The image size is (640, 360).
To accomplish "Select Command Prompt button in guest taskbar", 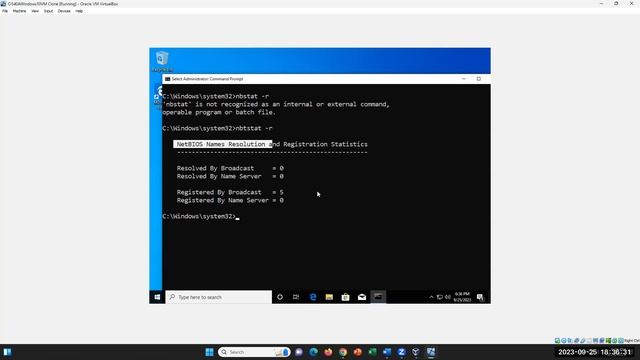I will click(x=378, y=297).
